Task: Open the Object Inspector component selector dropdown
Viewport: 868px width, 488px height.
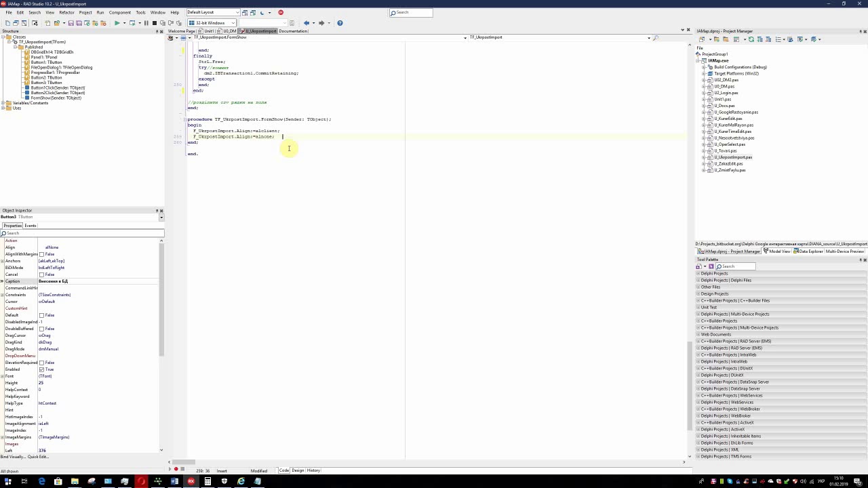Action: (161, 217)
